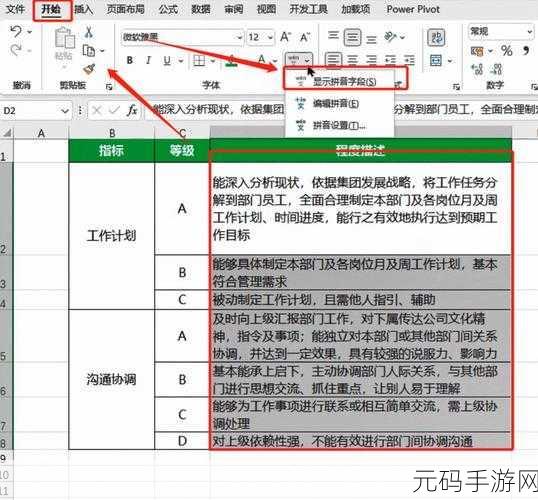538x500 pixels.
Task: Expand the font color dropdown arrow
Action: point(275,61)
